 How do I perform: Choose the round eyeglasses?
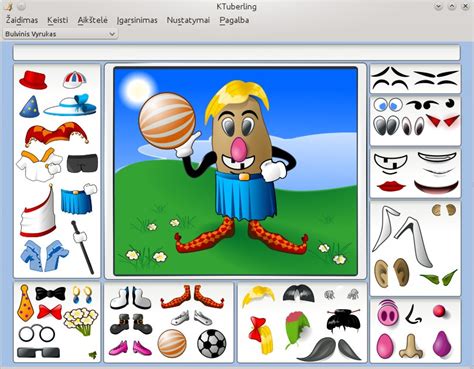coord(37,334)
